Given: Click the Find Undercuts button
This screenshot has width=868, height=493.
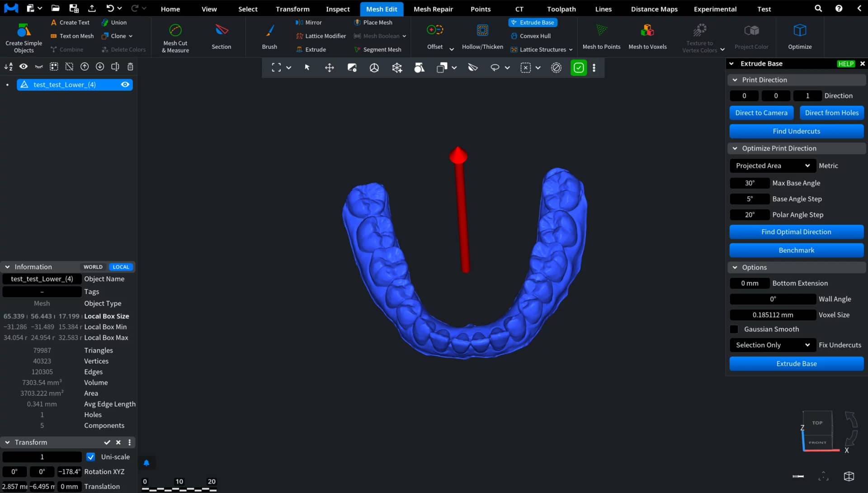Looking at the screenshot, I should tap(796, 131).
